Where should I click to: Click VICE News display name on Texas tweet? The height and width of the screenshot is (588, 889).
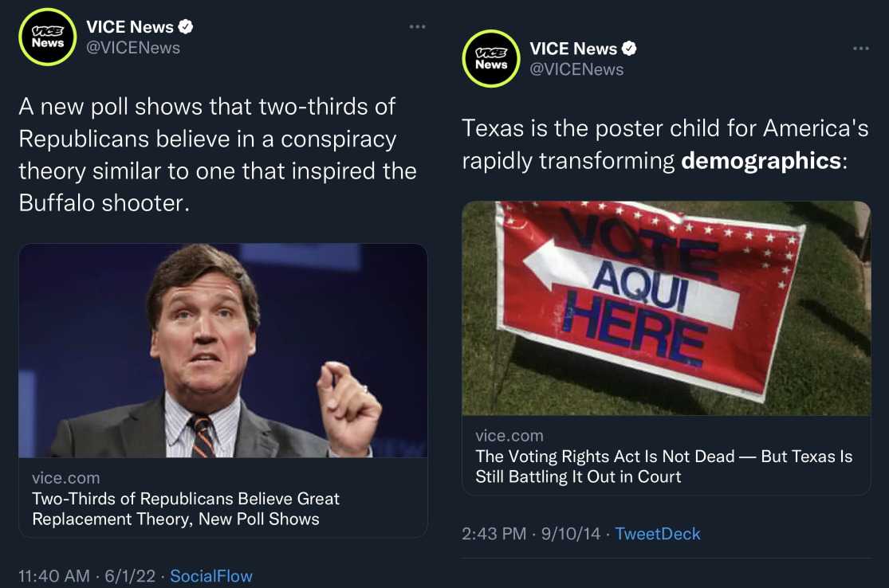(572, 49)
